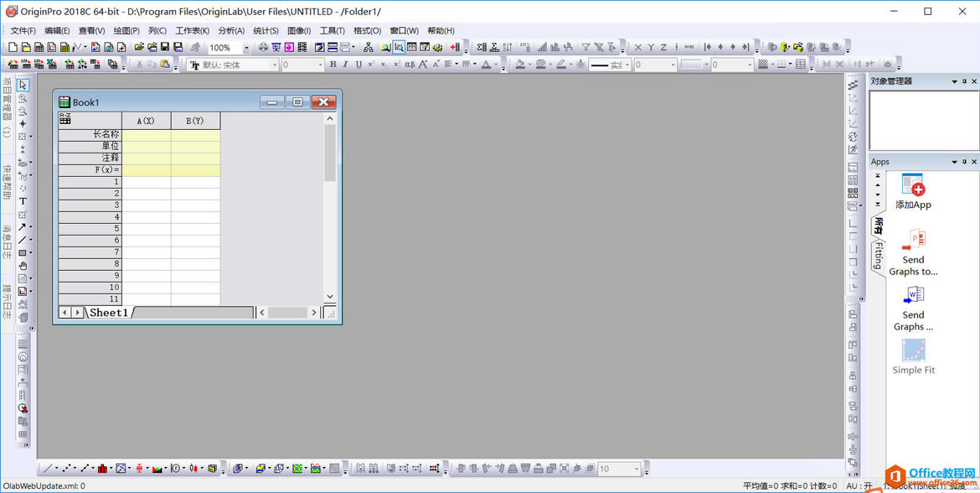Image resolution: width=980 pixels, height=493 pixels.
Task: Open the 对象管理器 panel menu arrow
Action: (954, 81)
